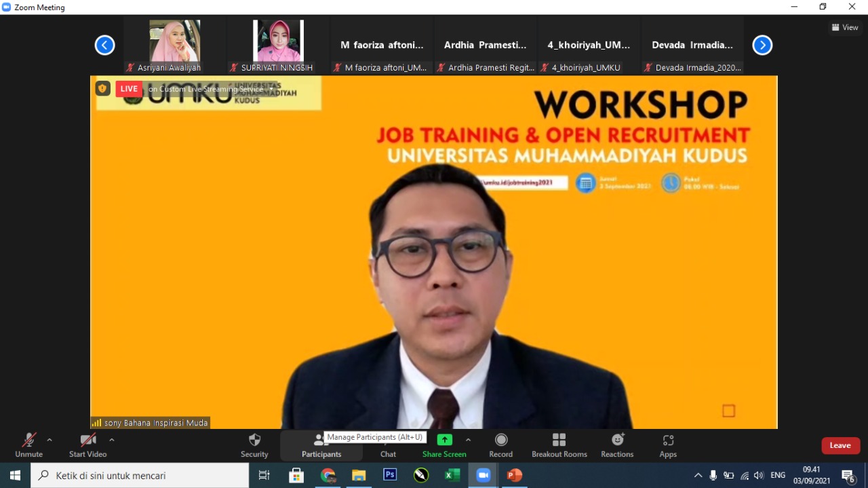Expand Share Screen options arrow
Screen dimensions: 868x488
(468, 440)
